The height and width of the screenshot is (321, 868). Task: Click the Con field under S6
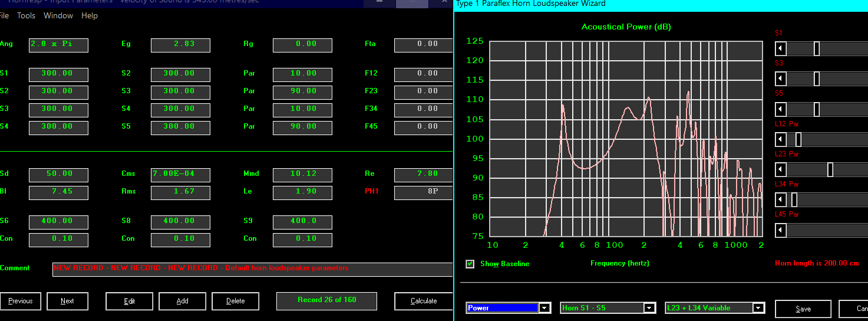[59, 240]
